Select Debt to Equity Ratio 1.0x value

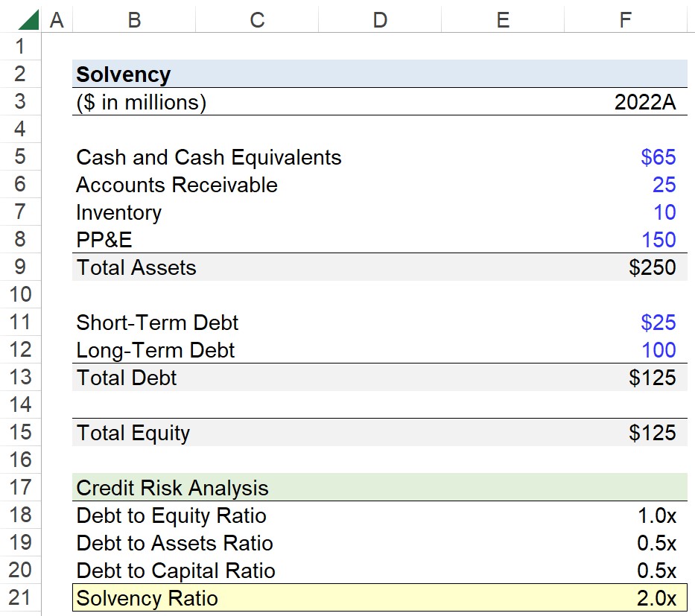[626, 515]
